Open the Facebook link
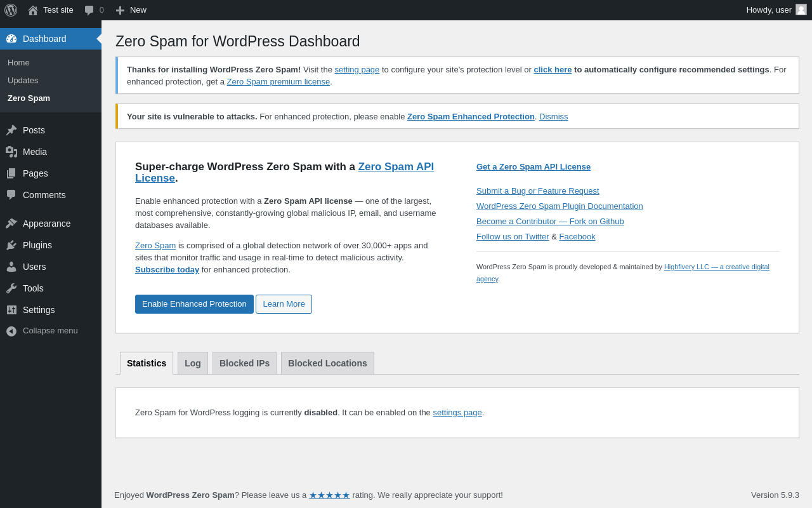Screen dimensions: 812x508 click(577, 236)
